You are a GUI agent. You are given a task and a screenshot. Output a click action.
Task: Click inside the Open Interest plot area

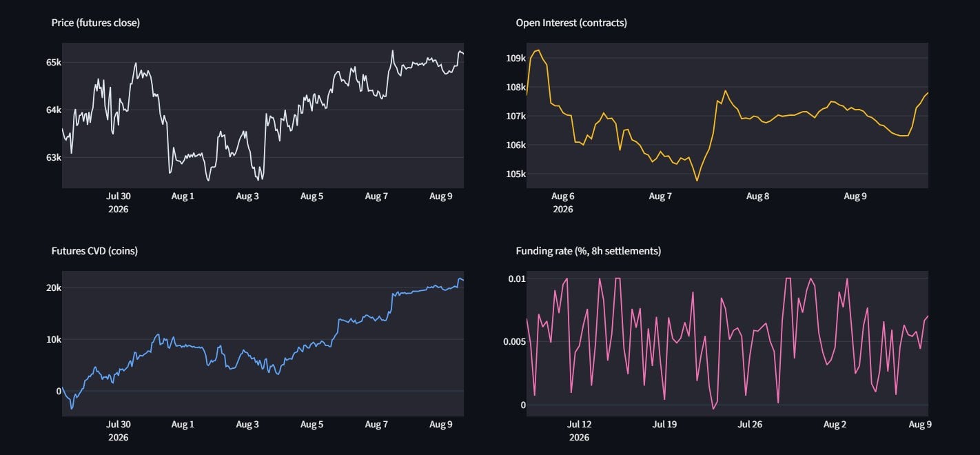click(x=727, y=115)
